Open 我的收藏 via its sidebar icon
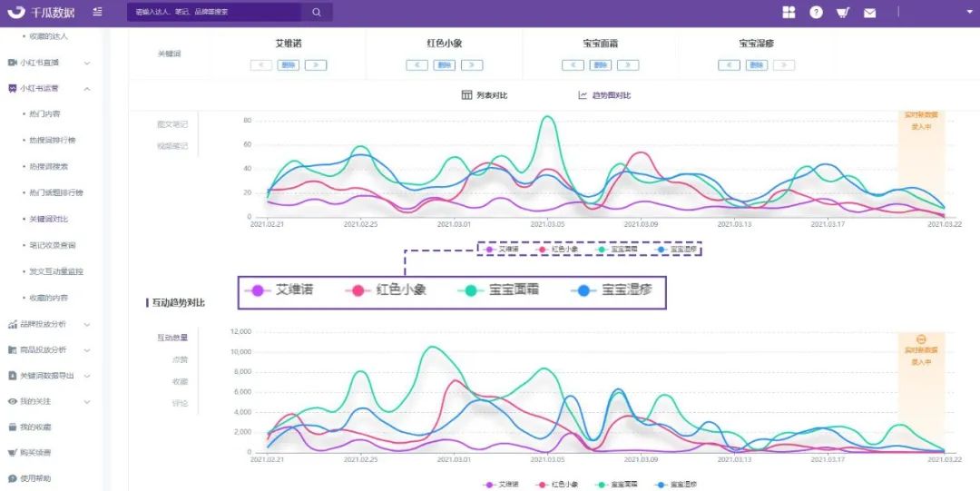Viewport: 980px width, 491px height. pos(12,427)
